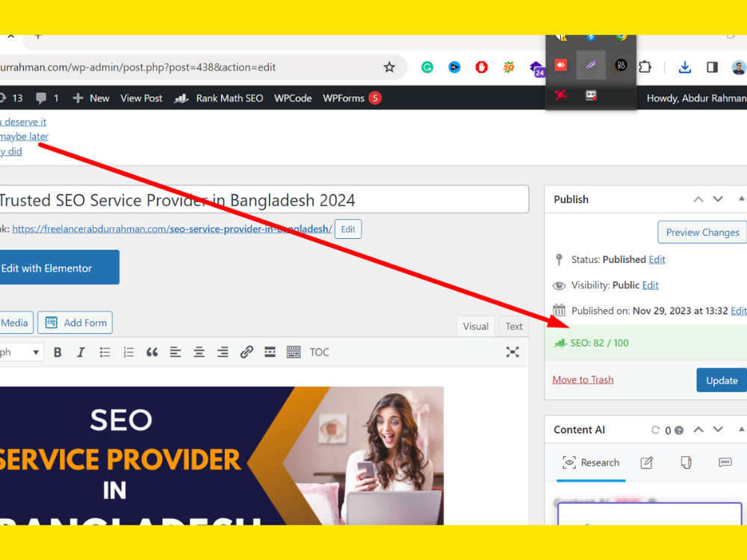
Task: Open the Chrome extensions puzzle icon
Action: [x=645, y=66]
